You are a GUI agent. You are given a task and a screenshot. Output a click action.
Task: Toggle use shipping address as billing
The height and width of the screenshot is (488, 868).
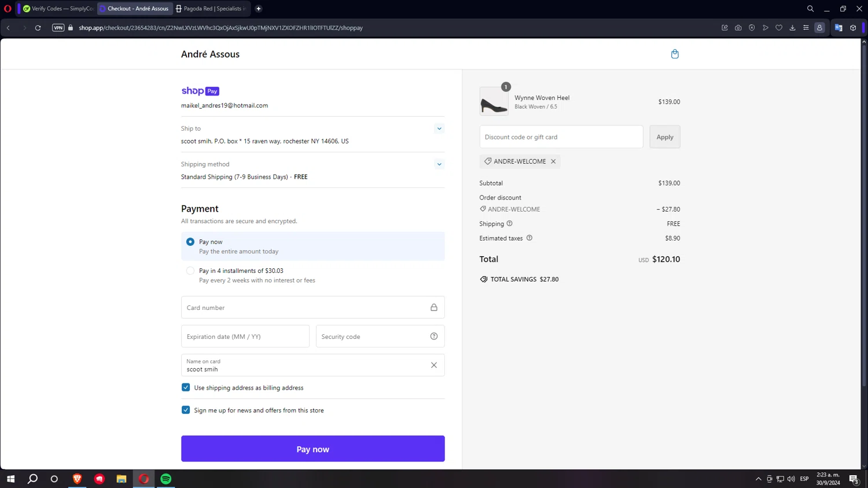(x=186, y=387)
